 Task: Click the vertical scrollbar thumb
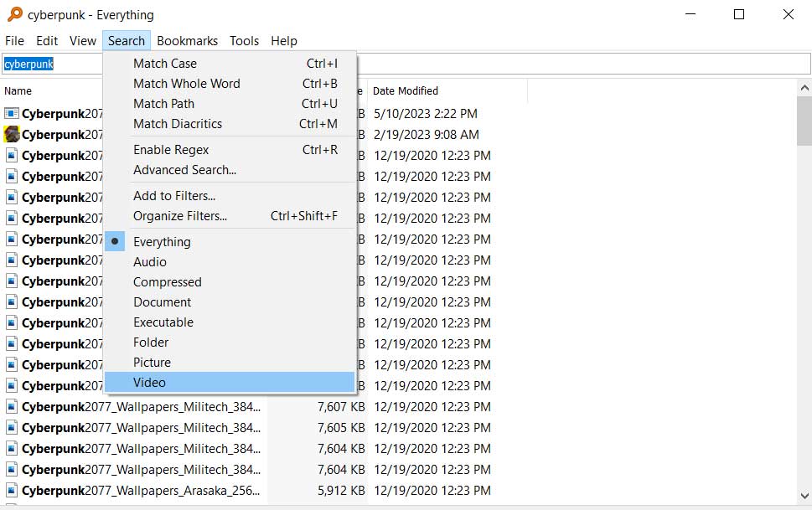click(x=804, y=121)
